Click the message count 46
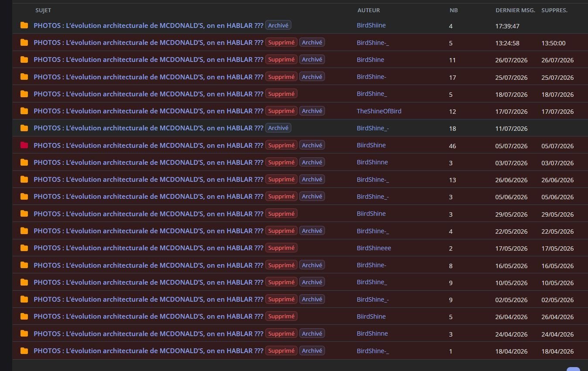The height and width of the screenshot is (371, 588). coord(452,146)
